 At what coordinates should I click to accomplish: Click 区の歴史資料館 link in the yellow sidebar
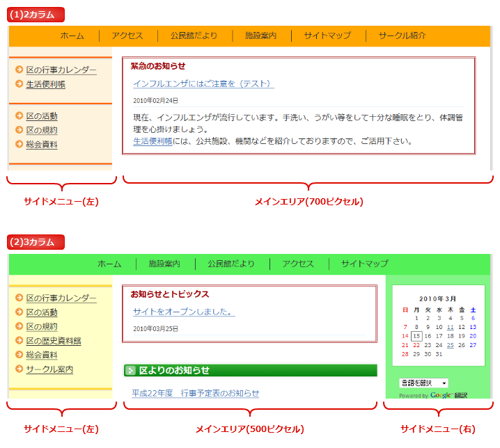pyautogui.click(x=54, y=341)
